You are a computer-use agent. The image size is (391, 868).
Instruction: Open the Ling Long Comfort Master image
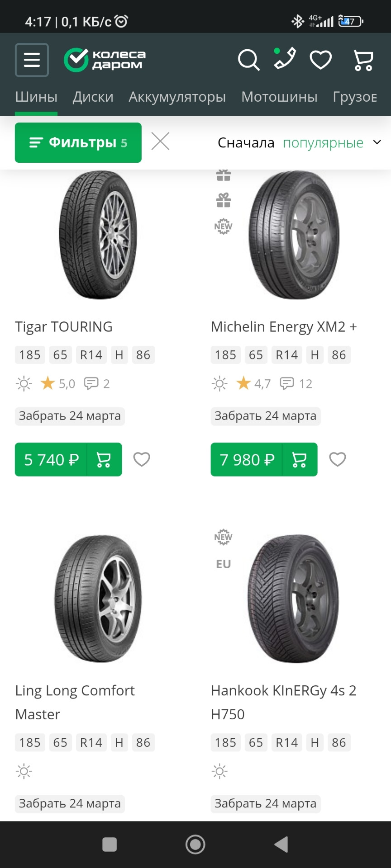(98, 599)
